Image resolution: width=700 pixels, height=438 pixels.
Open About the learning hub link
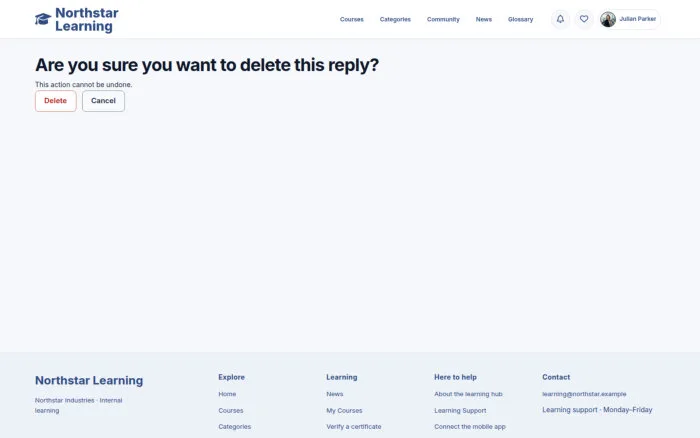[468, 394]
